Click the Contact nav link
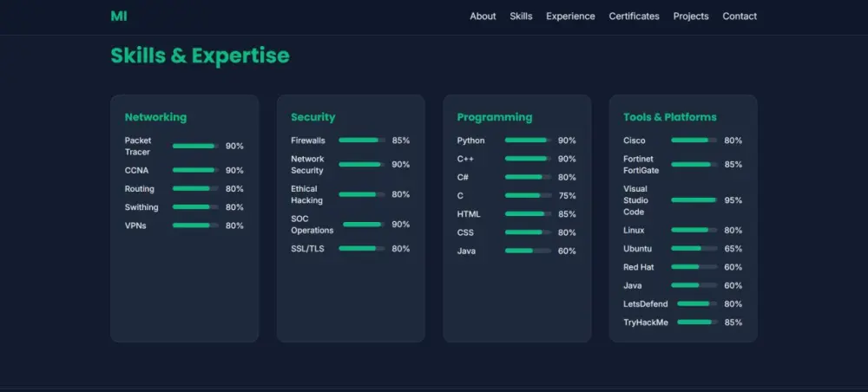Image resolution: width=868 pixels, height=392 pixels. coord(740,16)
